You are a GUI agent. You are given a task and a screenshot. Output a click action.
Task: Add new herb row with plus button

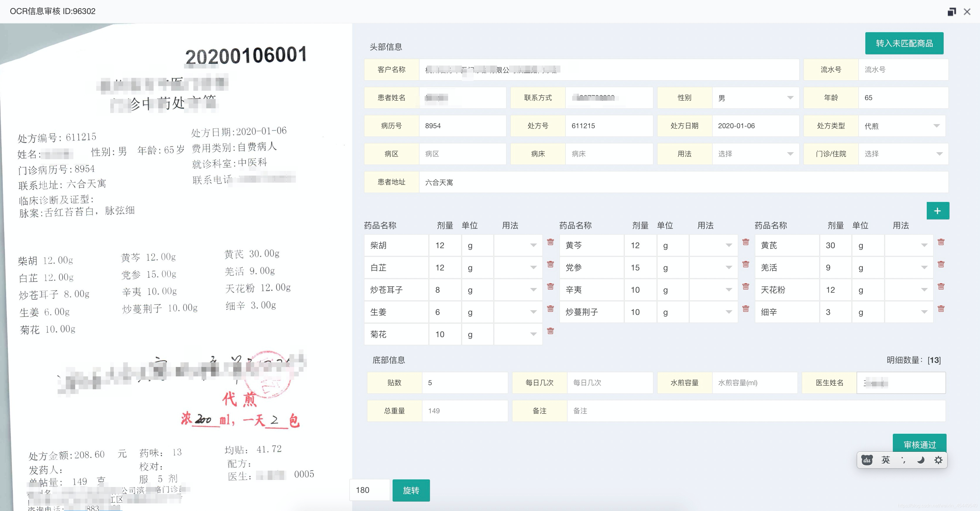937,211
